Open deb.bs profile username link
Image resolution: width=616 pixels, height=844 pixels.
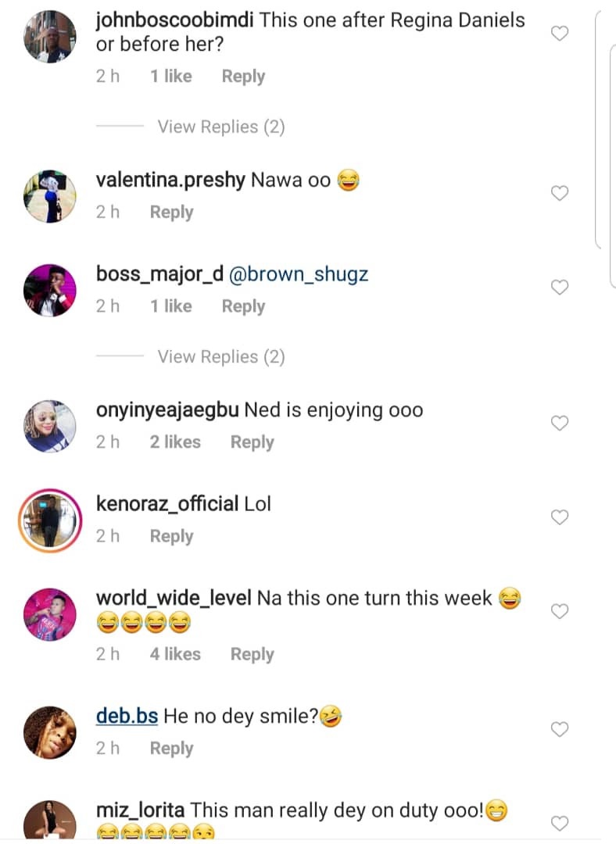click(x=127, y=716)
